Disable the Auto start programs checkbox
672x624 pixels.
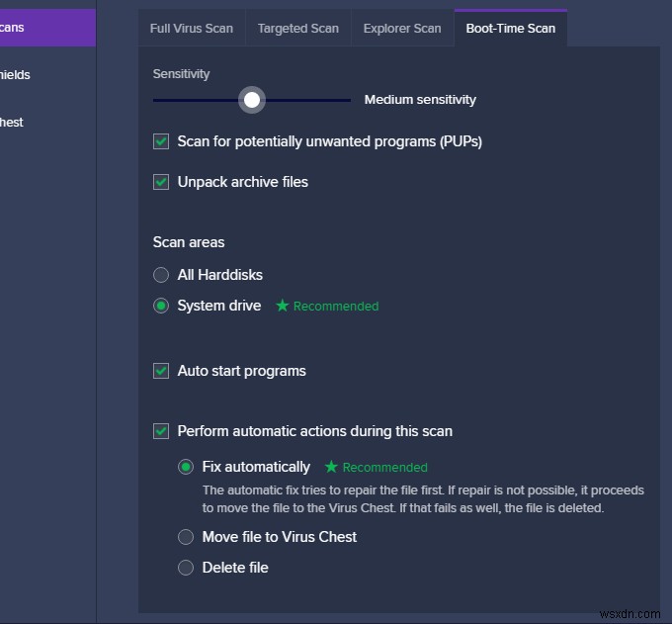tap(161, 371)
